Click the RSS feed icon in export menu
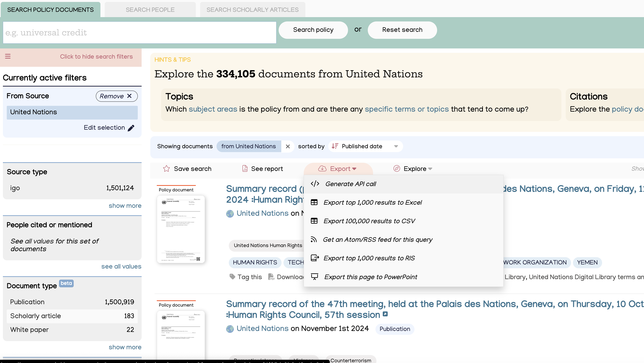The height and width of the screenshot is (363, 644). pyautogui.click(x=314, y=240)
